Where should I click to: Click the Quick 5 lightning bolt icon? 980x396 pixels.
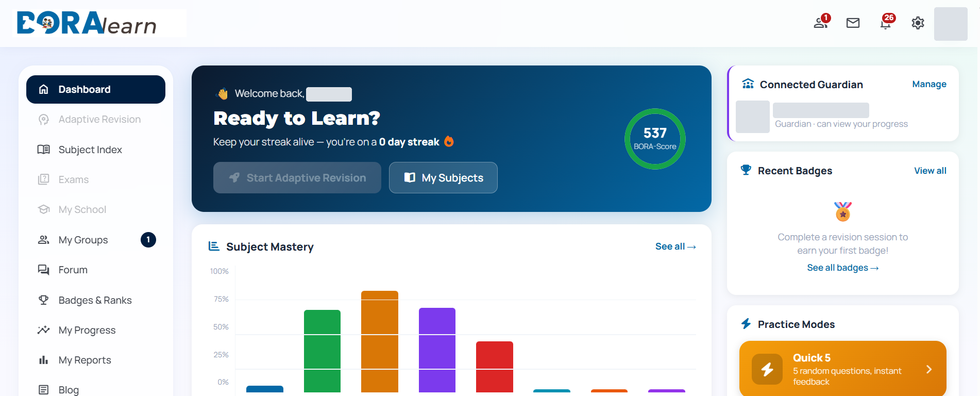pyautogui.click(x=767, y=369)
